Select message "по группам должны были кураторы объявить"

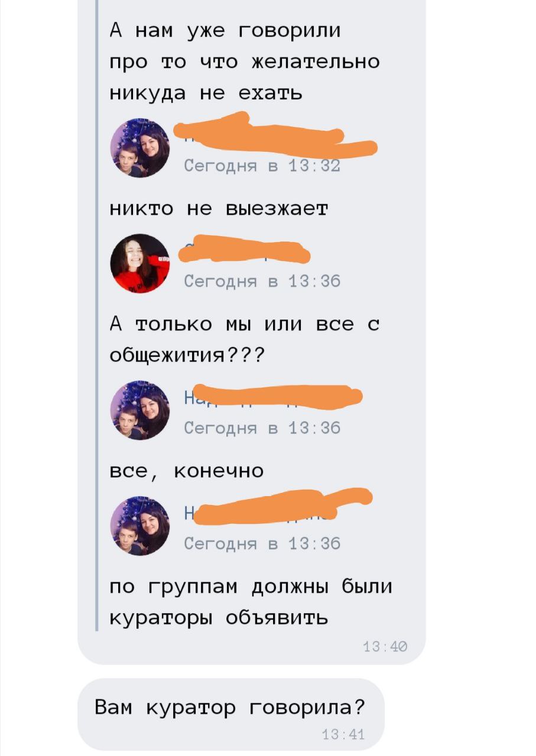point(251,602)
